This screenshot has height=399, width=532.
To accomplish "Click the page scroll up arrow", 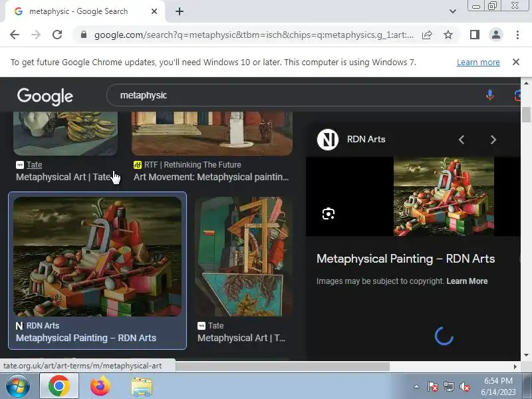I will (x=526, y=82).
